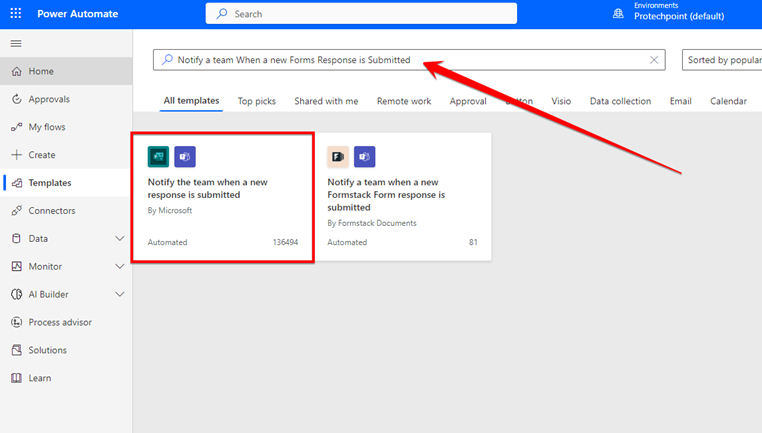Open 'Notify the team when a new response' template
The image size is (762, 433).
pos(208,189)
